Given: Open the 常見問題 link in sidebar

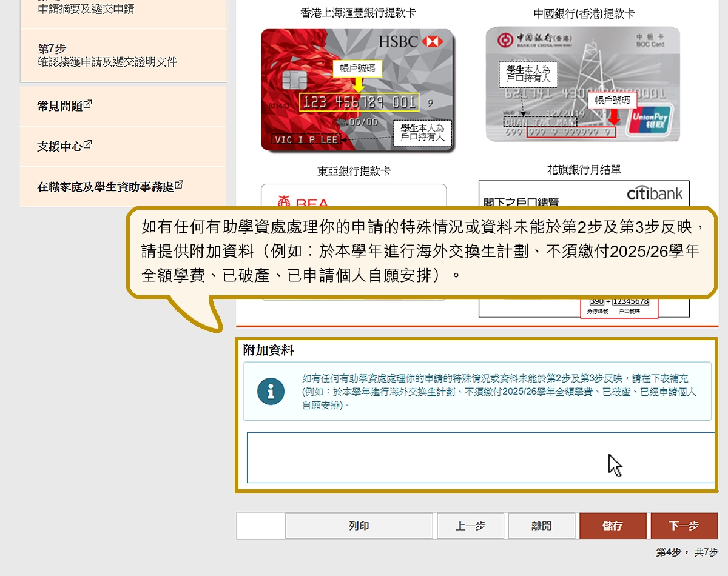Looking at the screenshot, I should coord(60,106).
